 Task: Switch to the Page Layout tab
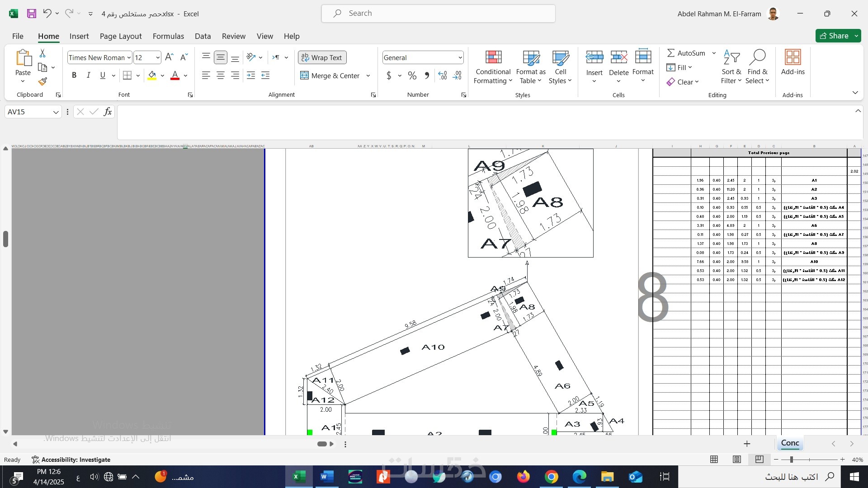pyautogui.click(x=121, y=36)
